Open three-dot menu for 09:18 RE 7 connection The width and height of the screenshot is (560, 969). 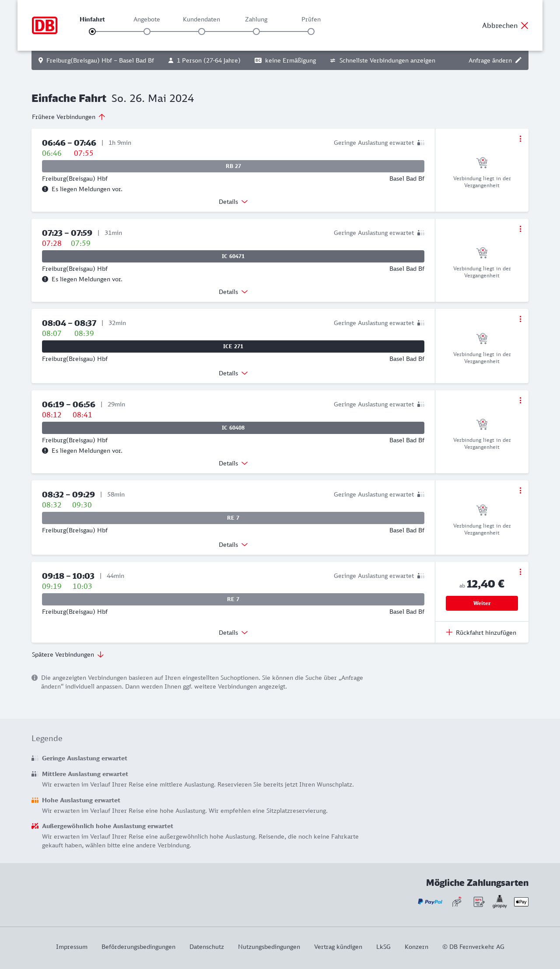click(520, 572)
